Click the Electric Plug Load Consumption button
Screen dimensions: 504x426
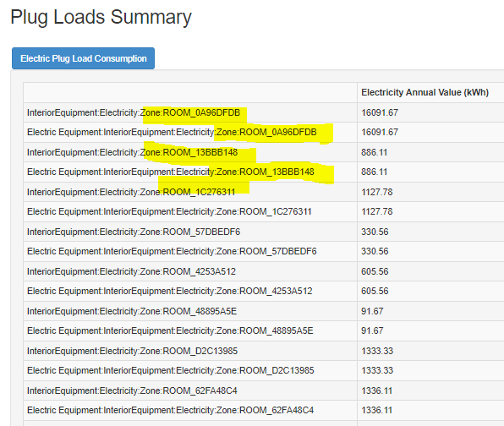coord(83,58)
